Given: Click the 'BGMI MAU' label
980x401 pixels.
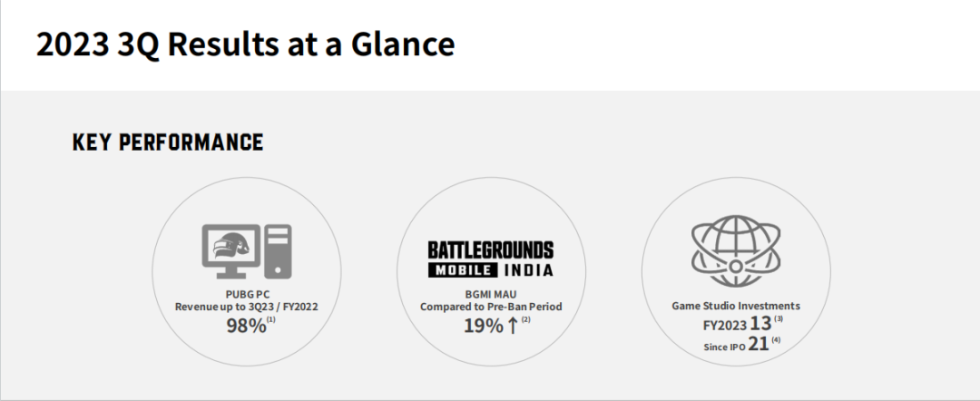Looking at the screenshot, I should pyautogui.click(x=490, y=294).
